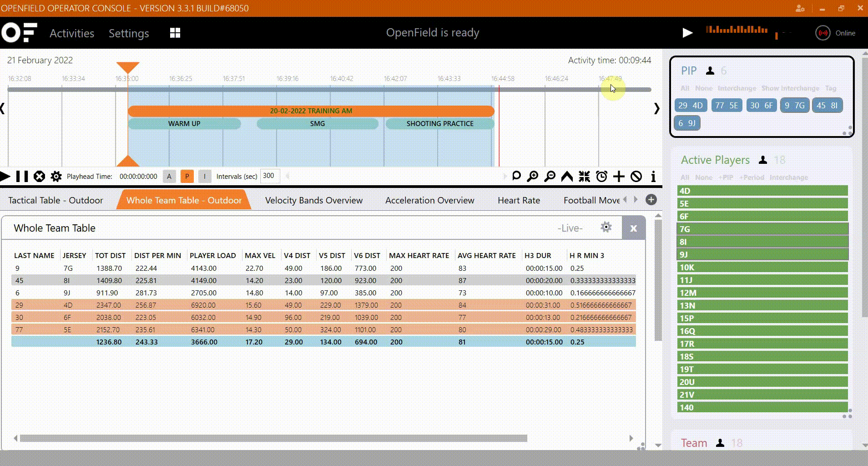Image resolution: width=868 pixels, height=466 pixels.
Task: Click dashboard scrollbar down arrow
Action: [x=658, y=445]
